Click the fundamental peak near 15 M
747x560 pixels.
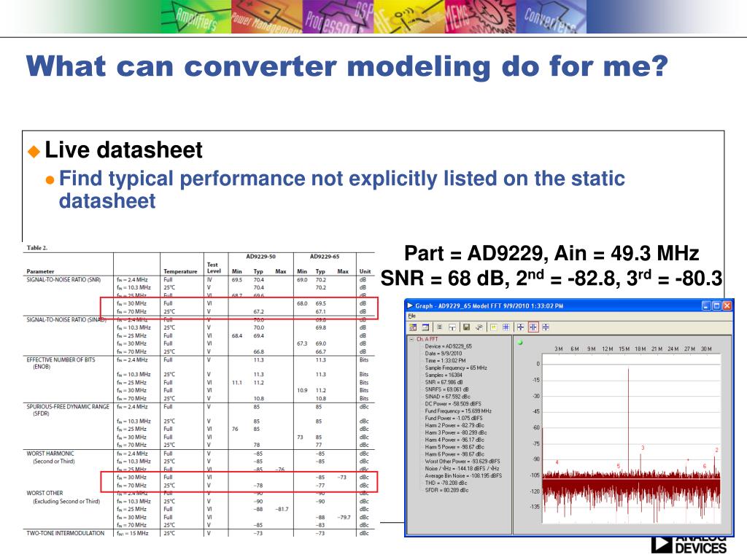[628, 419]
